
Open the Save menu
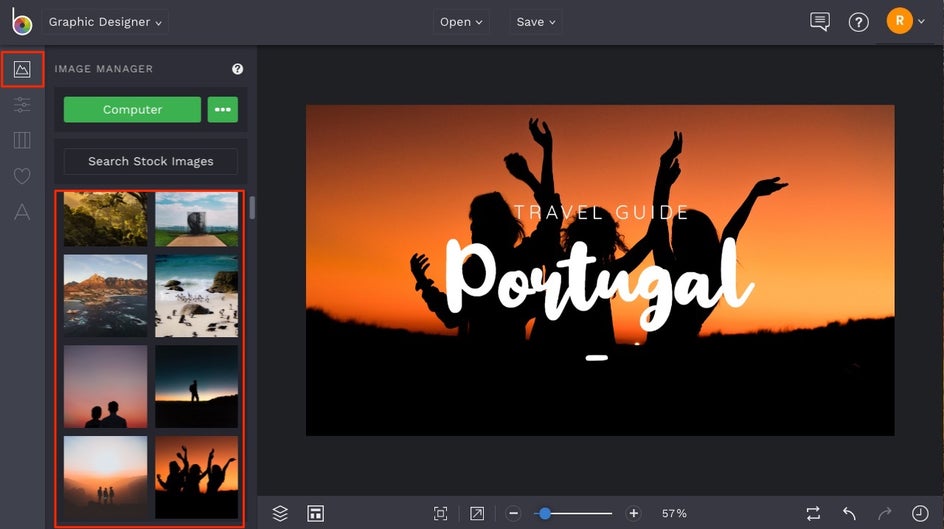[536, 22]
